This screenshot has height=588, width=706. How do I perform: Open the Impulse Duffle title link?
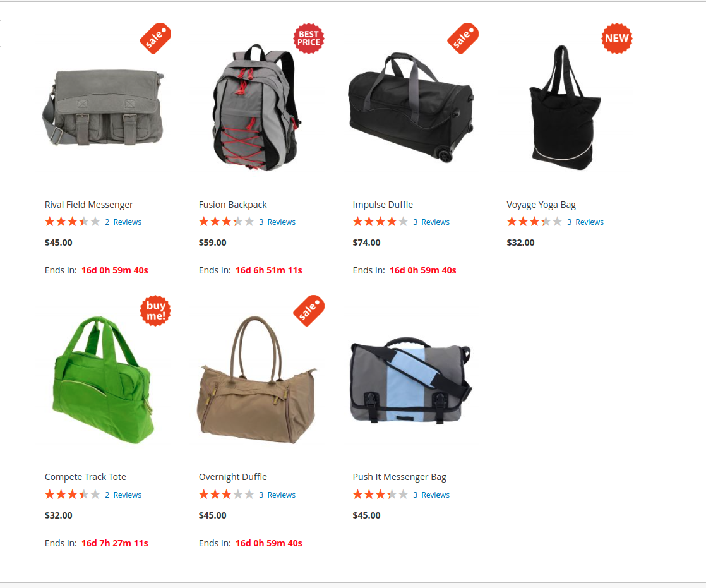[383, 205]
